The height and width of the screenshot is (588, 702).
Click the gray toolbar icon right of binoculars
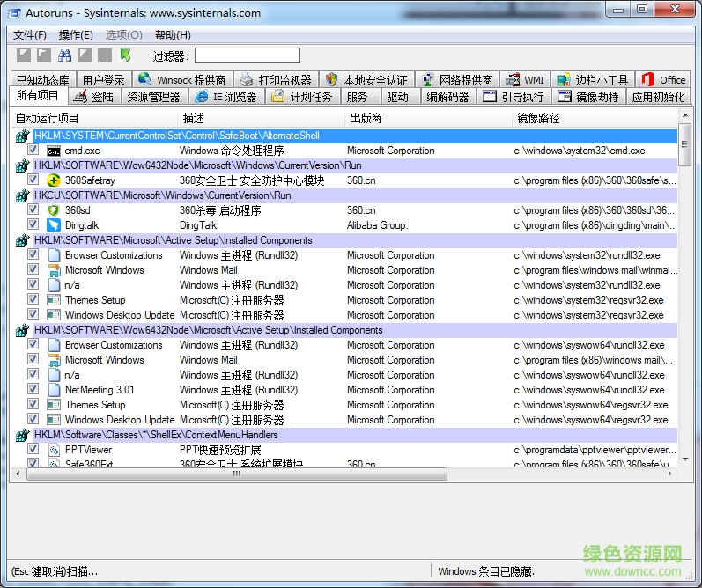click(x=85, y=55)
